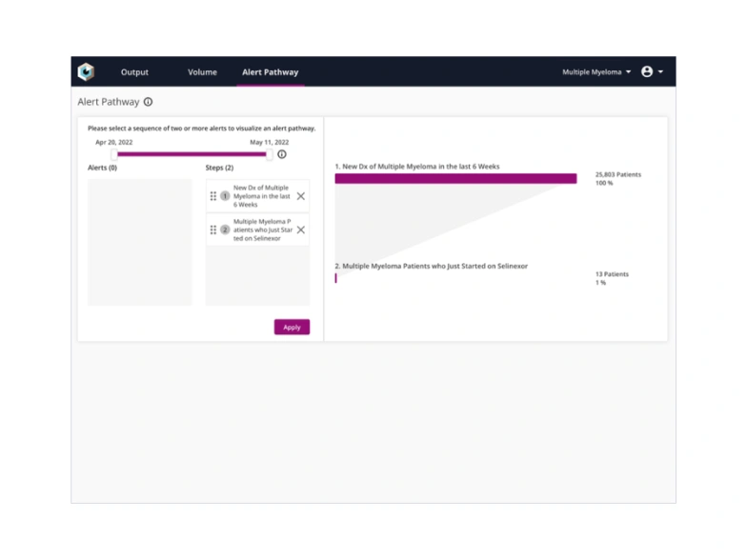Click the right date slider handle

[270, 154]
